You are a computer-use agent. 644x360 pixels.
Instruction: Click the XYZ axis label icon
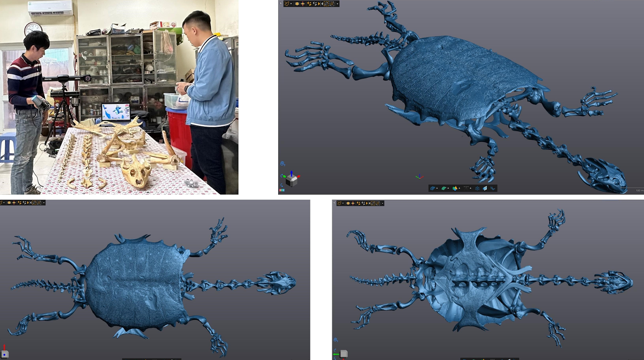[x=282, y=190]
